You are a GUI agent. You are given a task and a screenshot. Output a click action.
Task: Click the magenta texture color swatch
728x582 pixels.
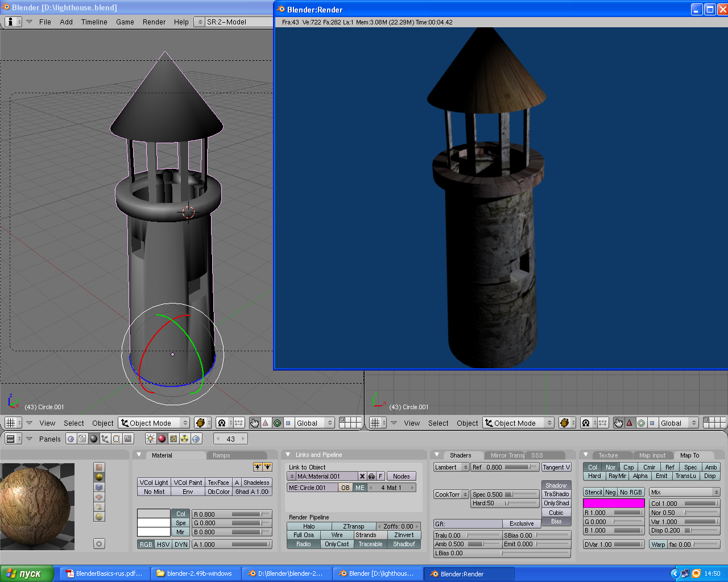point(614,503)
